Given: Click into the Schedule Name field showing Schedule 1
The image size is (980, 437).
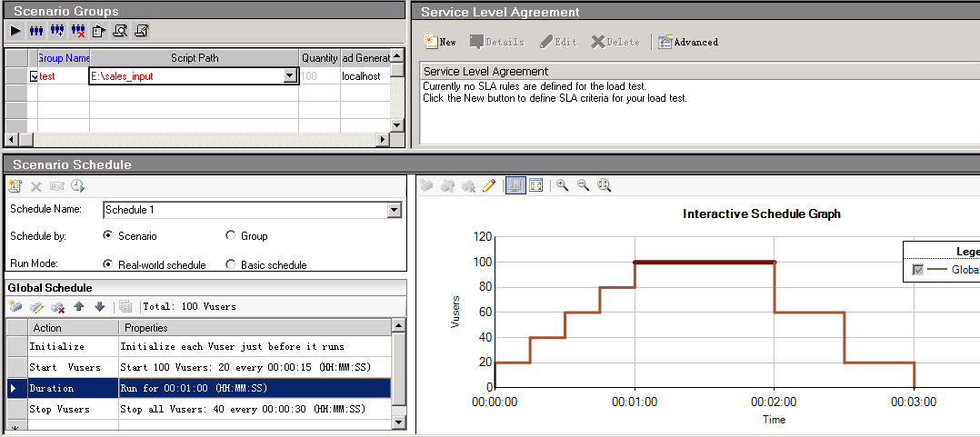Looking at the screenshot, I should pos(245,211).
